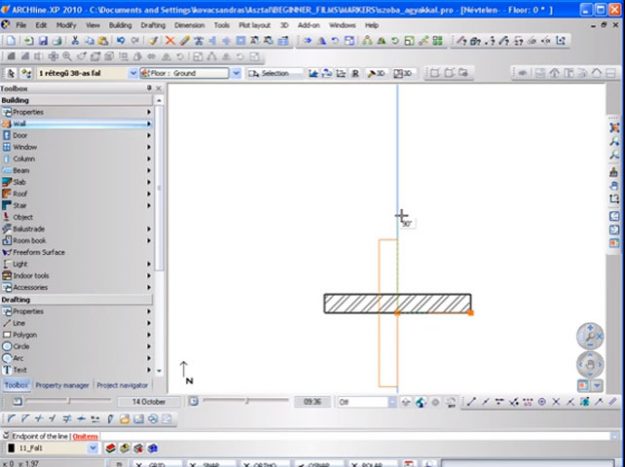
Task: Activate the Column tool
Action: pyautogui.click(x=25, y=159)
